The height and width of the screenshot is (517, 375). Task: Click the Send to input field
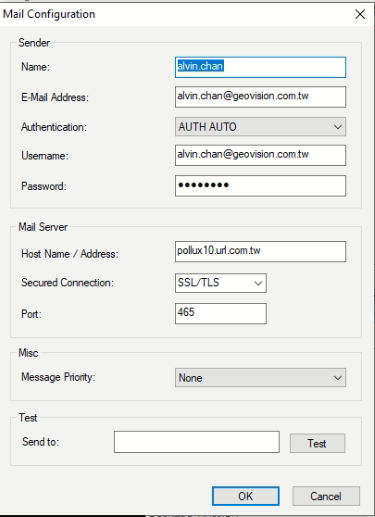pyautogui.click(x=197, y=442)
